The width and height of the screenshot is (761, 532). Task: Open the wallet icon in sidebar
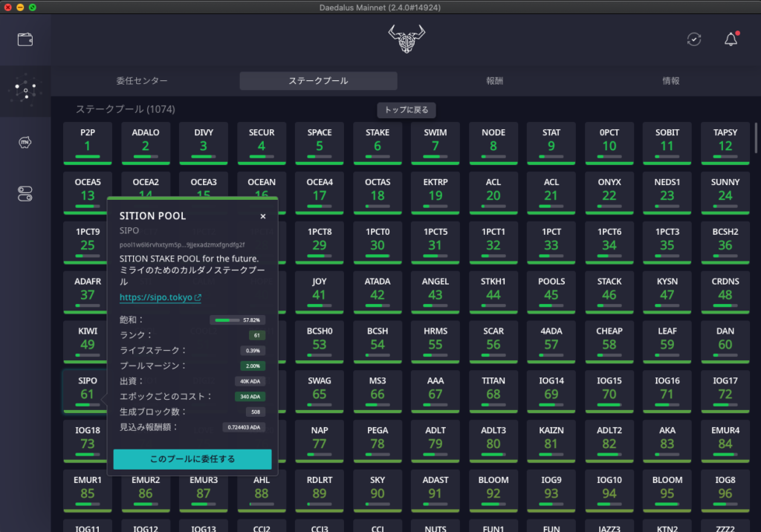click(x=25, y=39)
